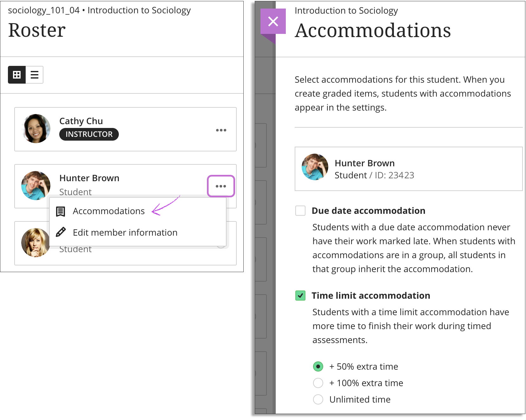526x420 pixels.
Task: Select + 50% extra time option
Action: coord(318,366)
